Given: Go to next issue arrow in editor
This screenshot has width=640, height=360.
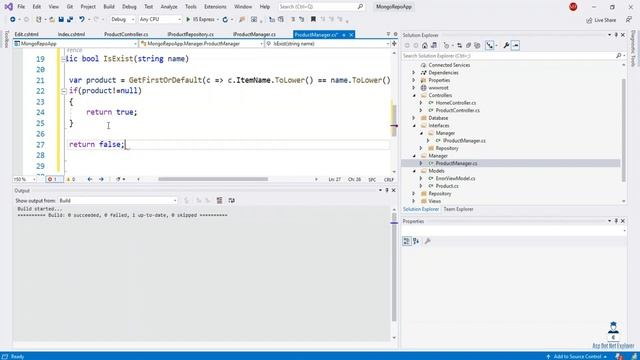Looking at the screenshot, I should 101,179.
